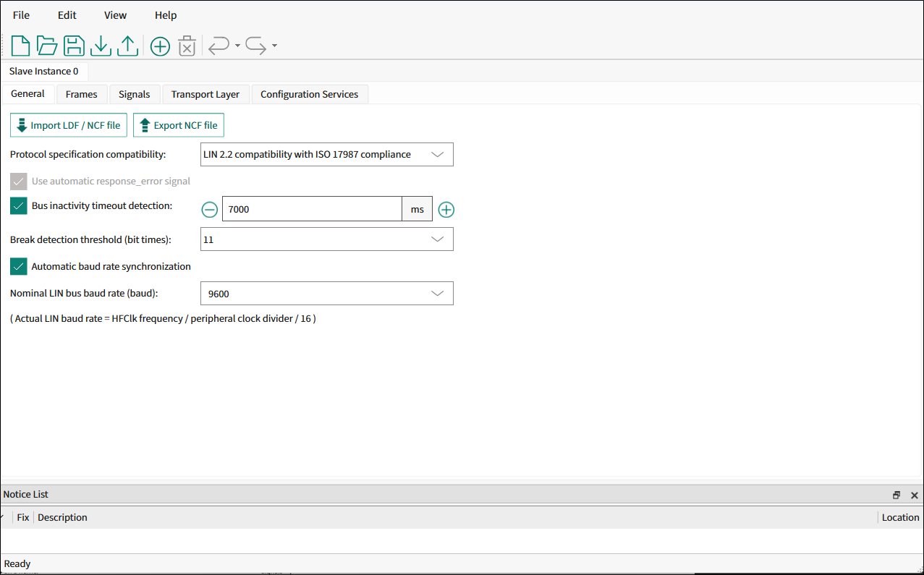Viewport: 924px width, 575px height.
Task: Click the Ready status bar text
Action: pos(17,564)
